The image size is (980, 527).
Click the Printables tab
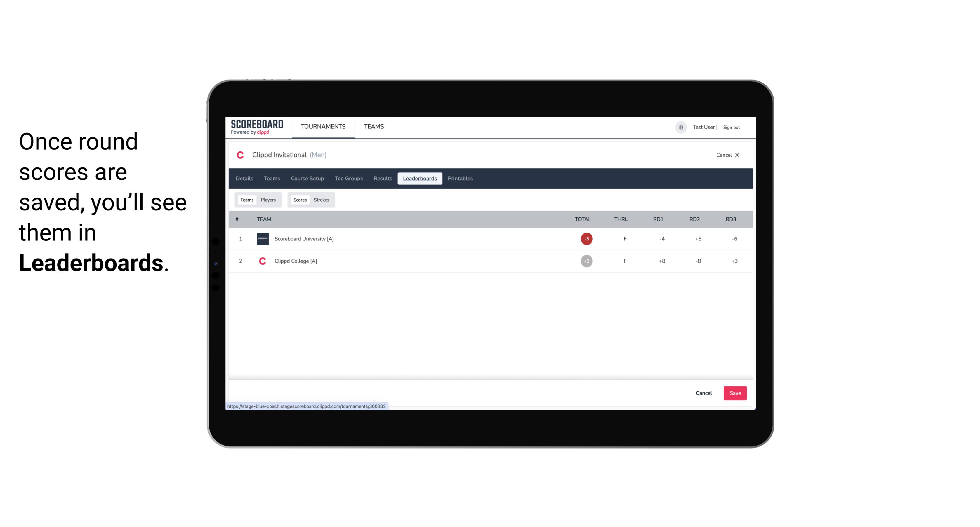[460, 179]
